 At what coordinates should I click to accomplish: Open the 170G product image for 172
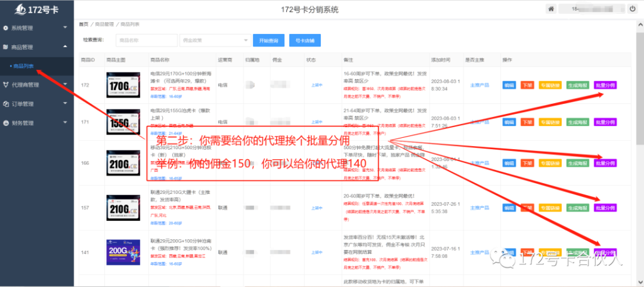coord(123,85)
